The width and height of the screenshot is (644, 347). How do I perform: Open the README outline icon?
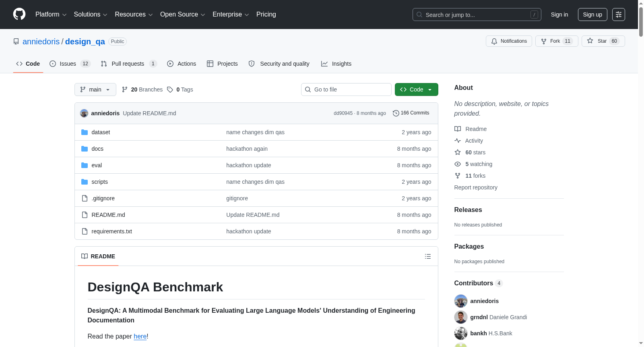[x=428, y=256]
